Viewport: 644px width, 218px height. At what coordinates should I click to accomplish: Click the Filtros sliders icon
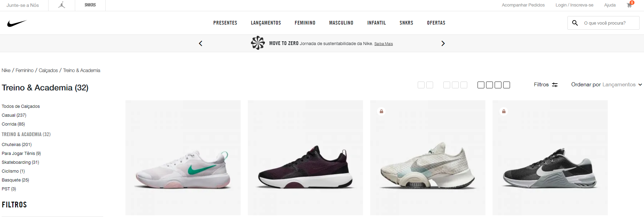pyautogui.click(x=555, y=85)
